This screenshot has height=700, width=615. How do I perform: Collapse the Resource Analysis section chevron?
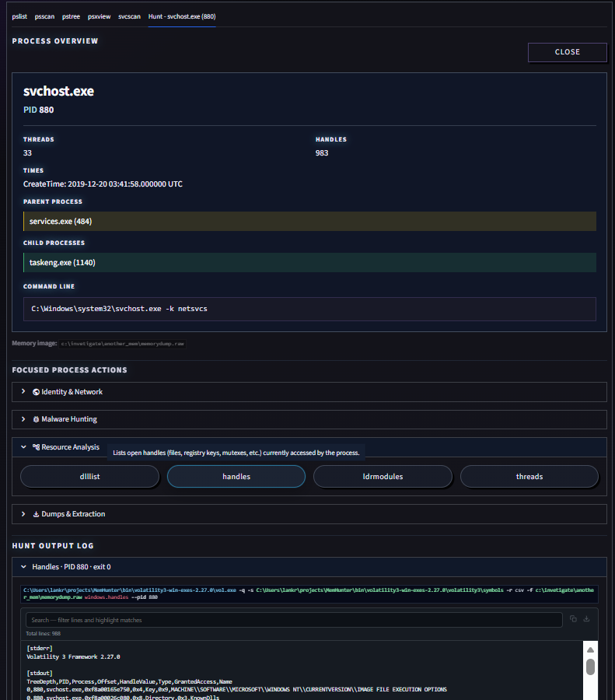click(23, 447)
